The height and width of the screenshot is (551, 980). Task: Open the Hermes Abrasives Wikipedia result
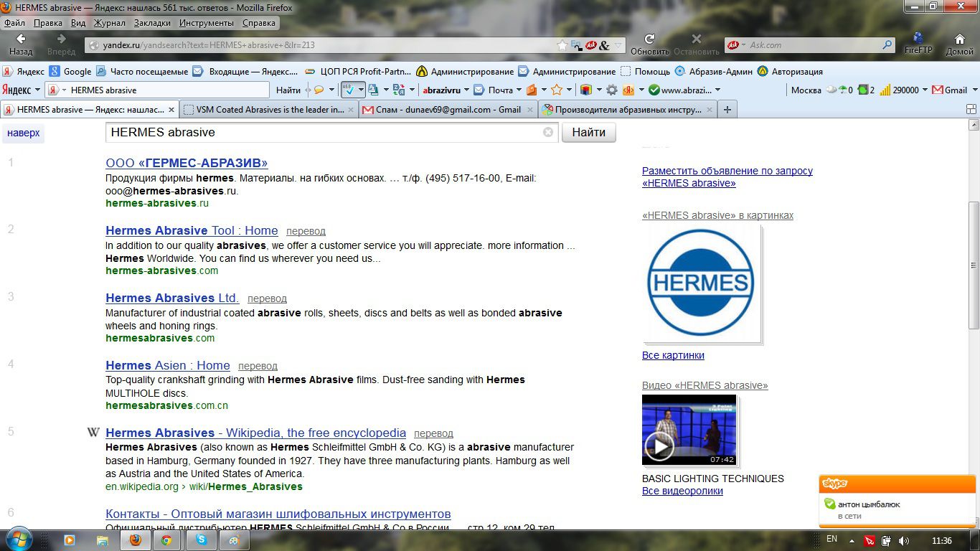click(255, 433)
